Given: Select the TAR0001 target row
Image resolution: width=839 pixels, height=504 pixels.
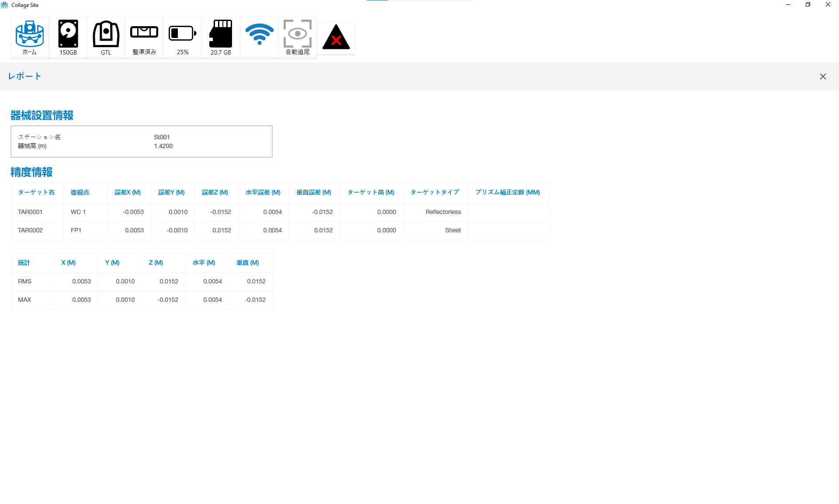Looking at the screenshot, I should [30, 212].
